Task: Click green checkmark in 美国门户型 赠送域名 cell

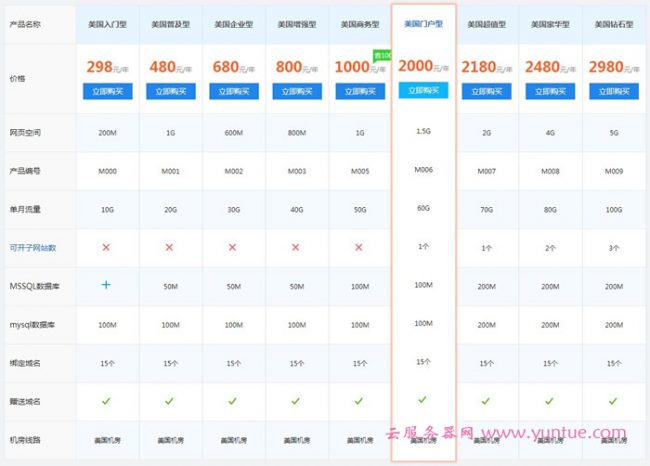Action: point(423,399)
